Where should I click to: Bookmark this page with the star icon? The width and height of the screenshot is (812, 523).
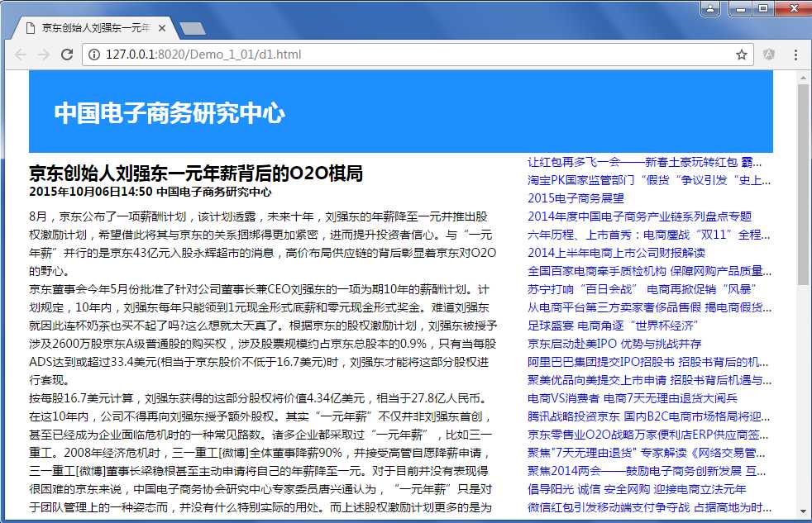(742, 55)
